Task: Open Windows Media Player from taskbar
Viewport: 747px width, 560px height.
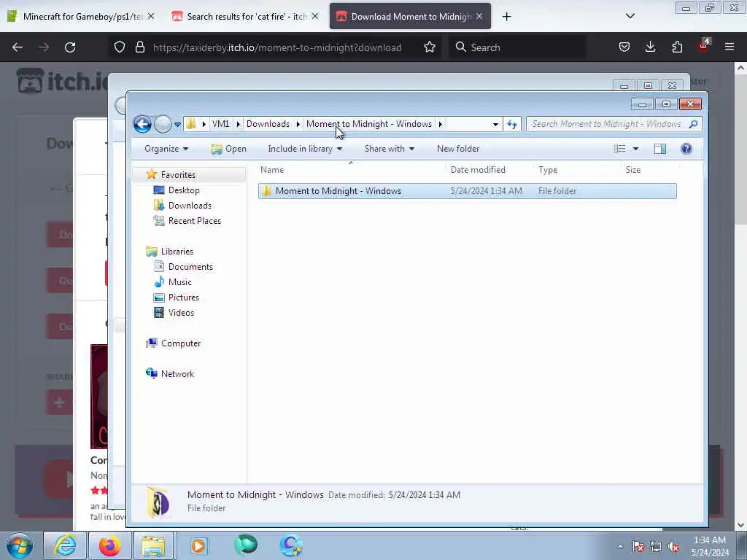Action: pyautogui.click(x=198, y=545)
